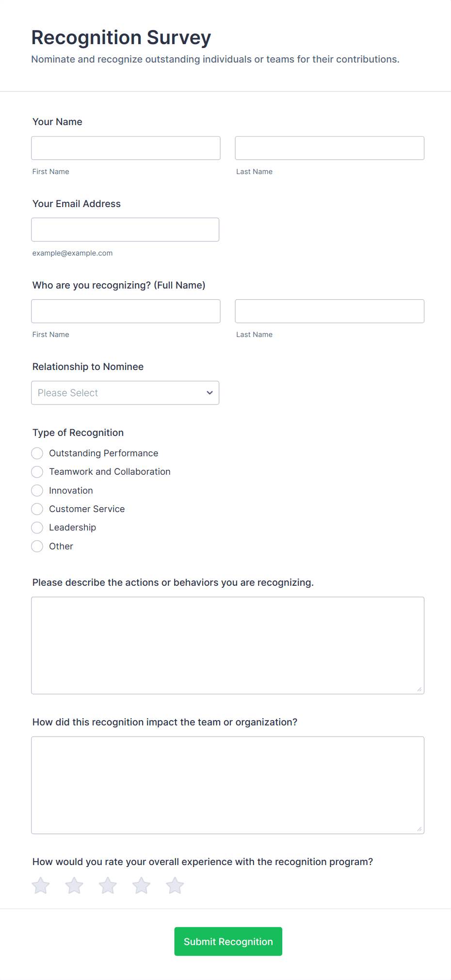Click the middle star rating
451x980 pixels.
[107, 884]
